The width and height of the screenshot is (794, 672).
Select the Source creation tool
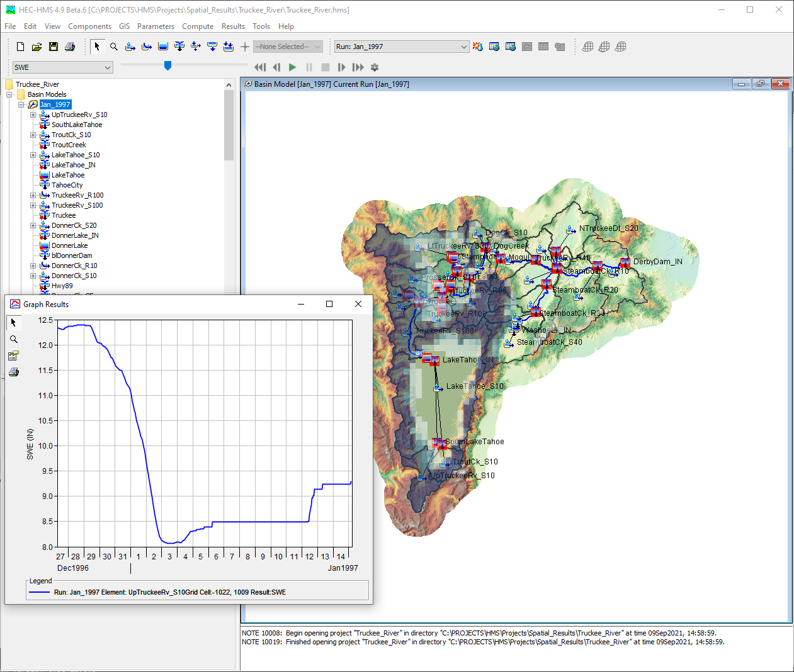pos(212,47)
